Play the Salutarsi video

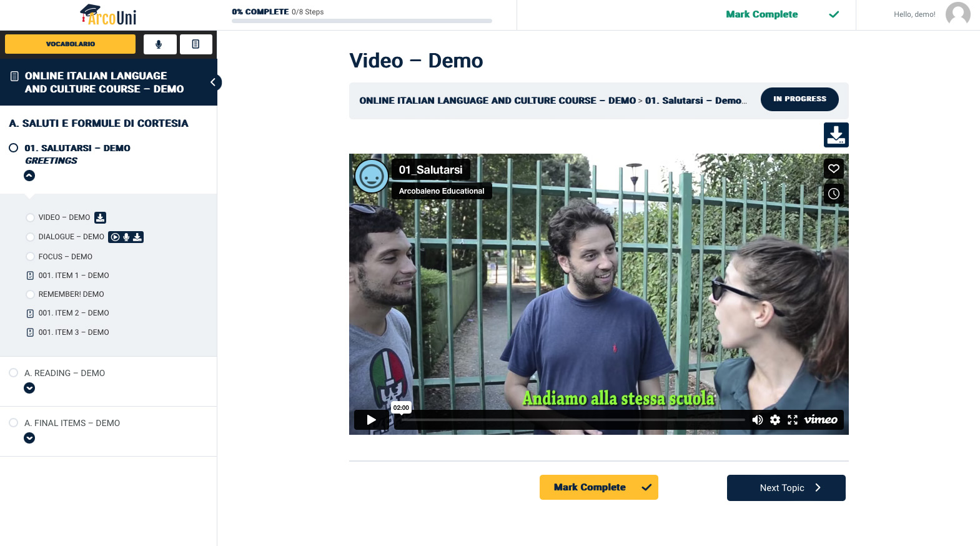(x=372, y=420)
